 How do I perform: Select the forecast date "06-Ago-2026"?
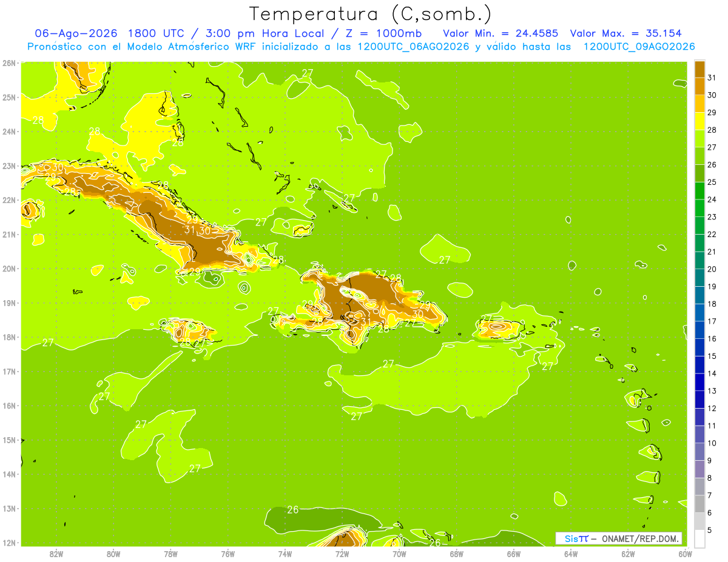75,33
